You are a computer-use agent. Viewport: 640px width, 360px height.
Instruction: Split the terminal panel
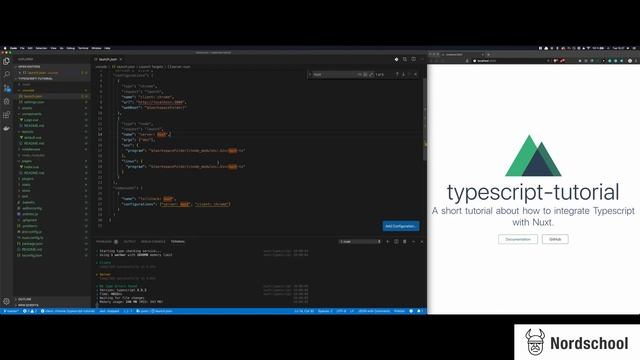(396, 242)
